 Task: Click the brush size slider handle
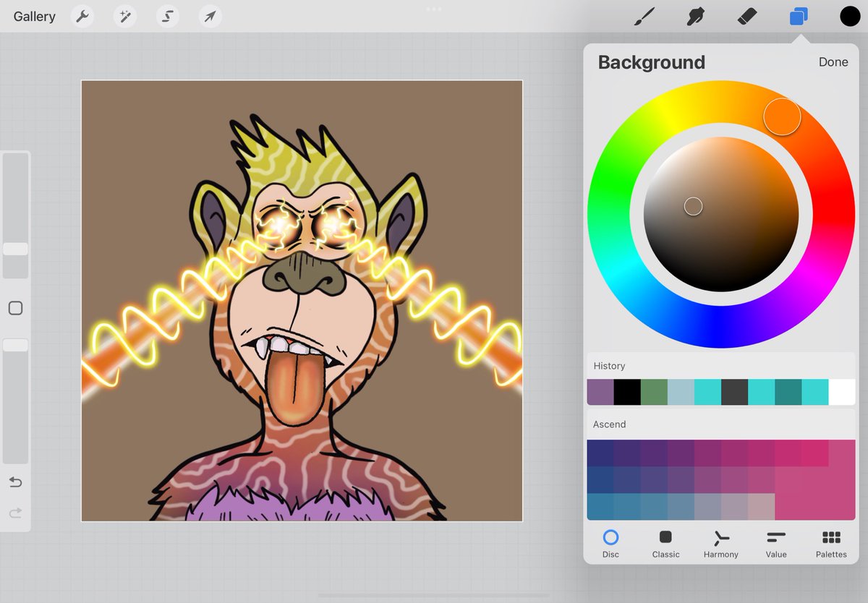(15, 249)
